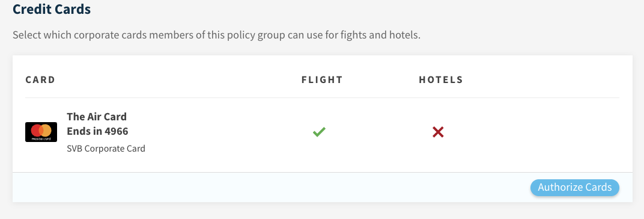The height and width of the screenshot is (219, 644).
Task: Click 'policy group' in the description sentence
Action: point(262,35)
